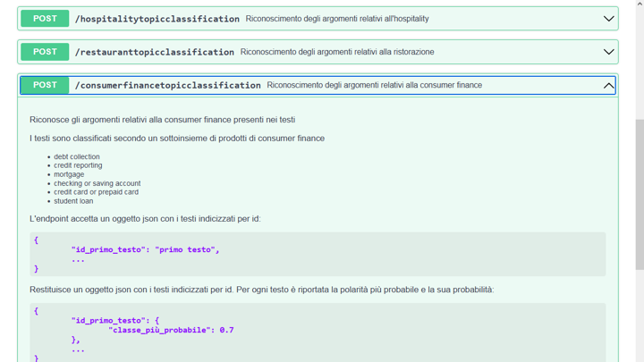The image size is (644, 362).
Task: Click summary 'Riconoscimento degli argomenti relativi alla ristorazione'
Action: (x=337, y=52)
